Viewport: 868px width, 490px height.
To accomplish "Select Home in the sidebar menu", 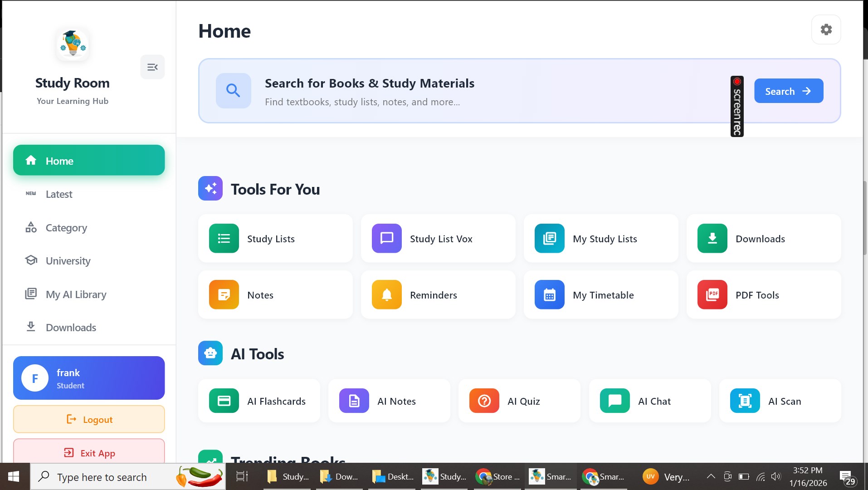I will coord(89,160).
